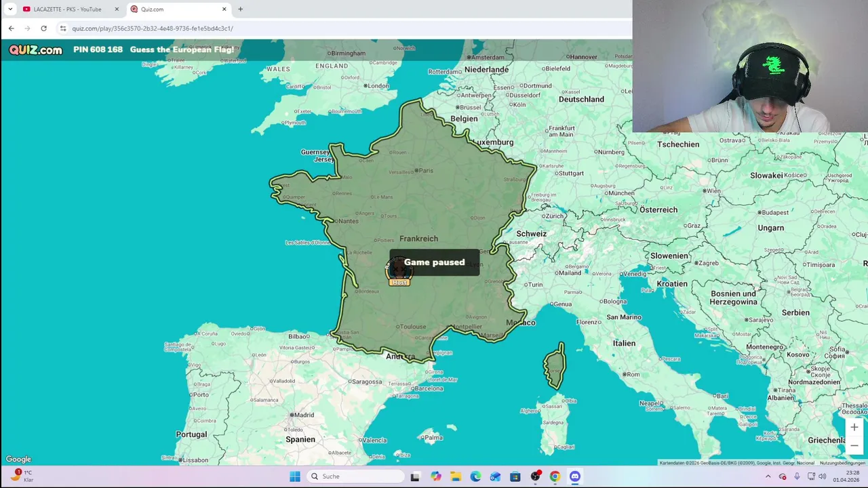The width and height of the screenshot is (868, 488).
Task: Open the Nutzungsbedingungen link
Action: [842, 463]
